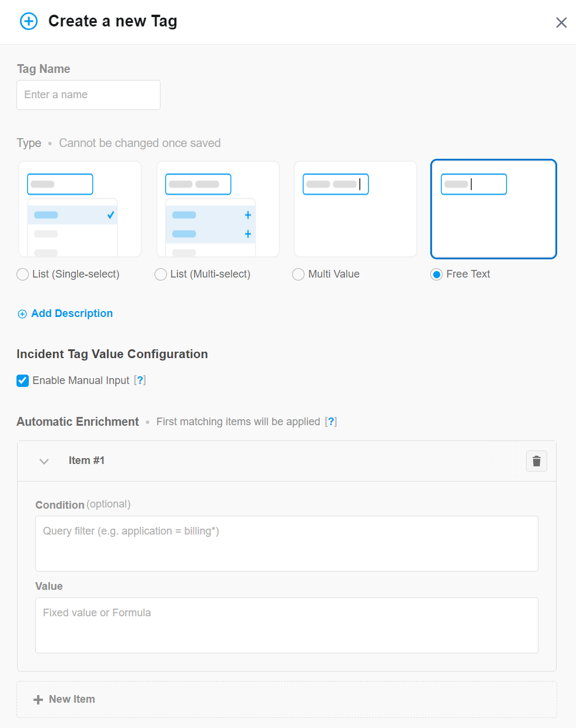Click the Add Description link

click(72, 313)
